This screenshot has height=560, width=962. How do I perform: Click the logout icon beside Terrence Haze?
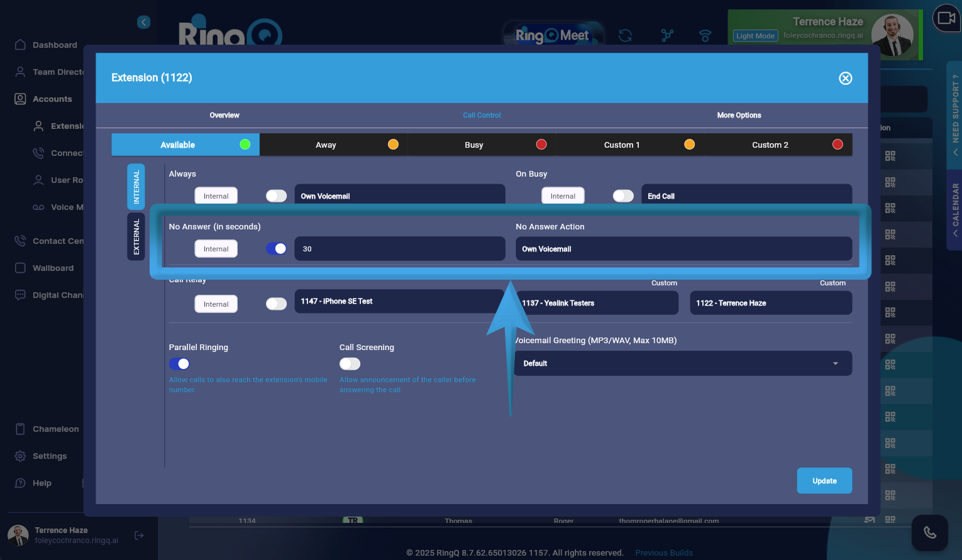139,535
